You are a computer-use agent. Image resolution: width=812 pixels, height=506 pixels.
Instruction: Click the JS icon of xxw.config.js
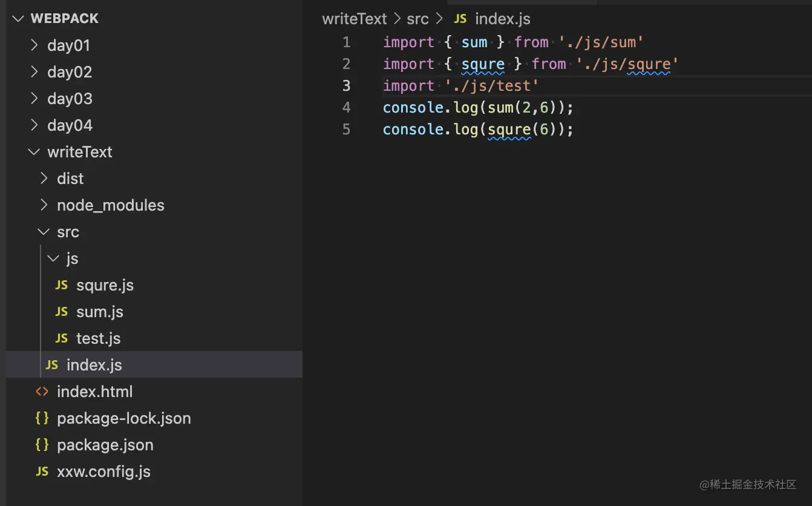(x=42, y=471)
